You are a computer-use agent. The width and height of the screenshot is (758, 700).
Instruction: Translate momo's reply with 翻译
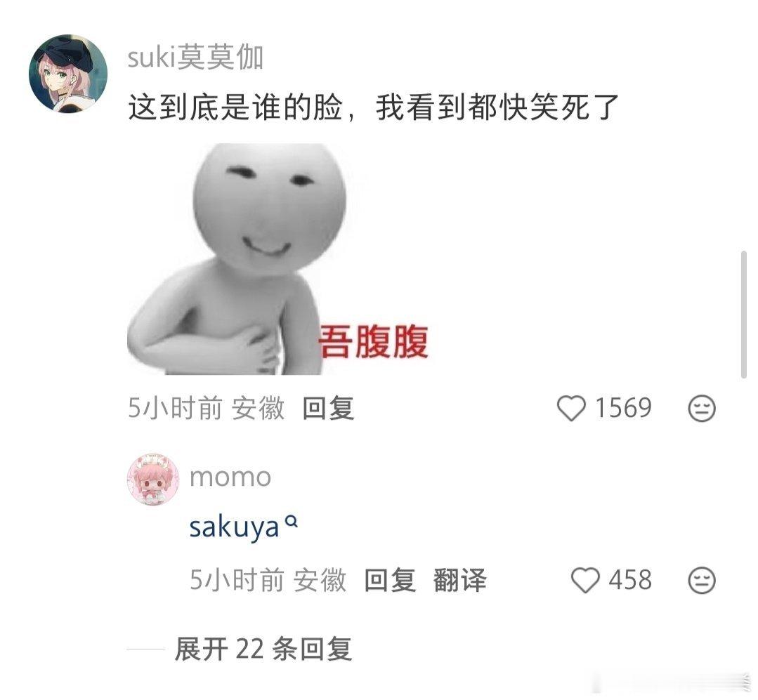point(459,580)
